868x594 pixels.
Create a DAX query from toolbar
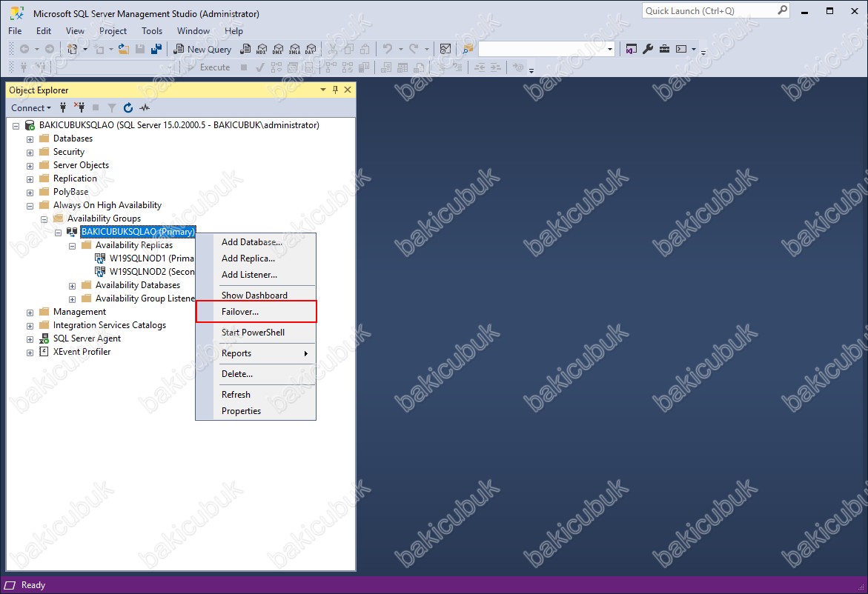click(311, 49)
